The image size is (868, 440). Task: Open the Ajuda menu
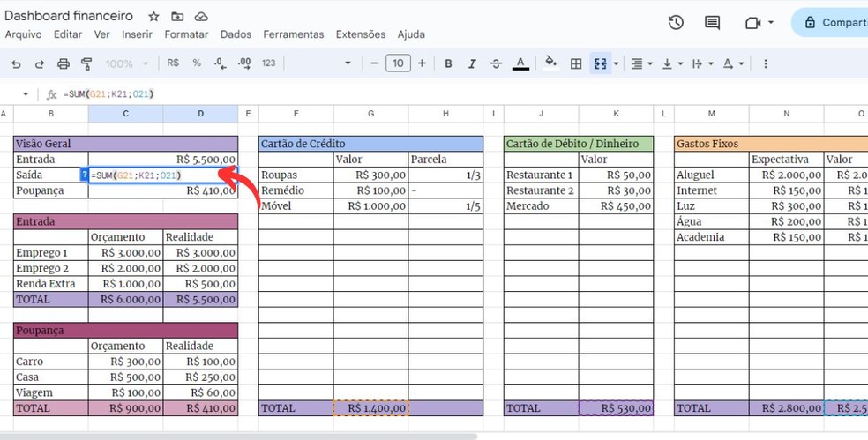pyautogui.click(x=411, y=34)
